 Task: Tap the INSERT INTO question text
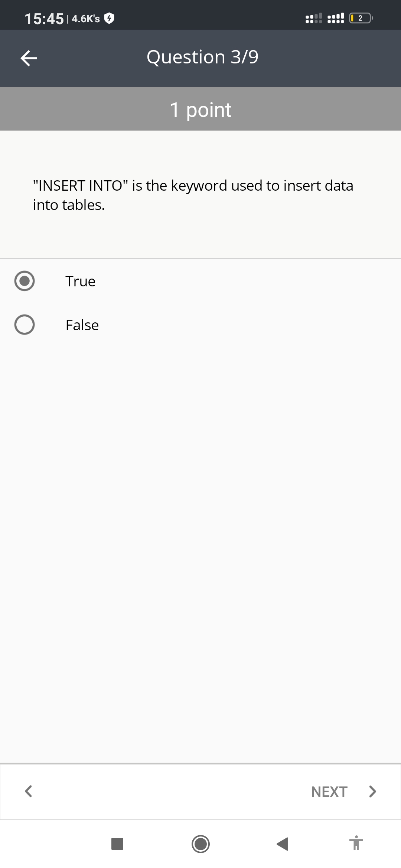point(193,195)
